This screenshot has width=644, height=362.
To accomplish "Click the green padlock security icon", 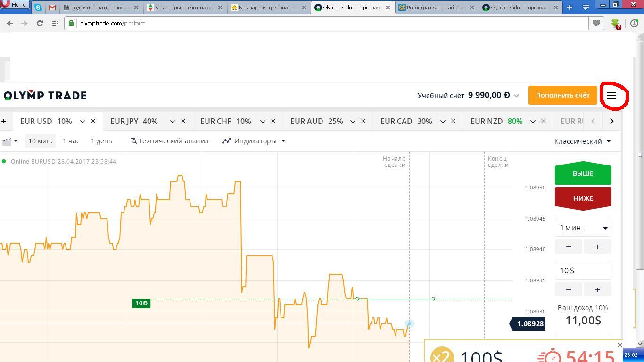I will 71,23.
